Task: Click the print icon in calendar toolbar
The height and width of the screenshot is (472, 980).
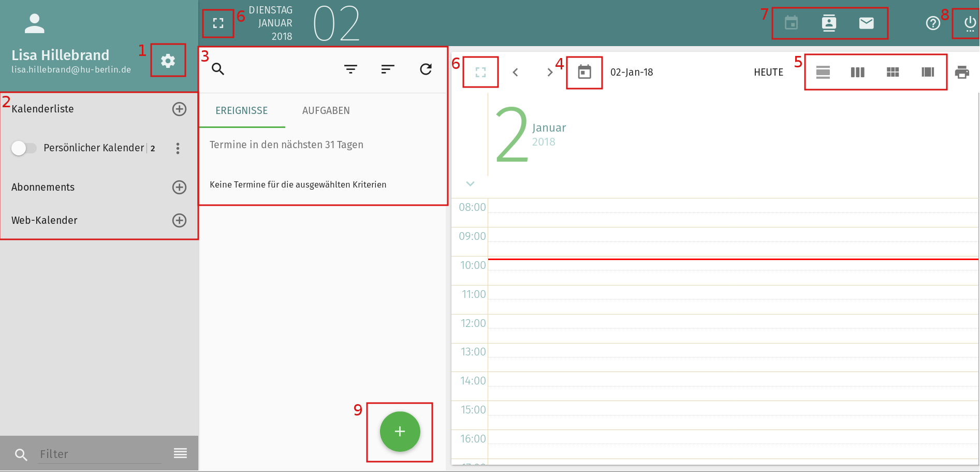Action: [962, 72]
